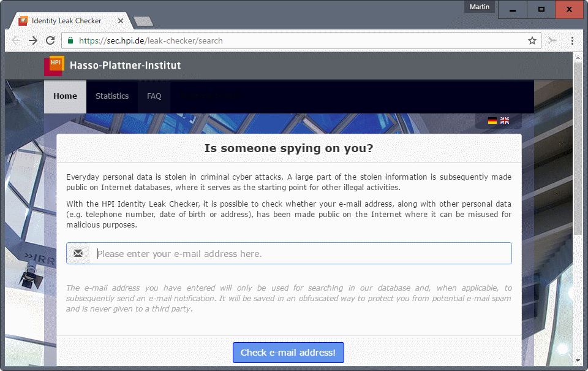Click the Check e-mail address! button
This screenshot has height=371, width=588.
click(x=288, y=353)
